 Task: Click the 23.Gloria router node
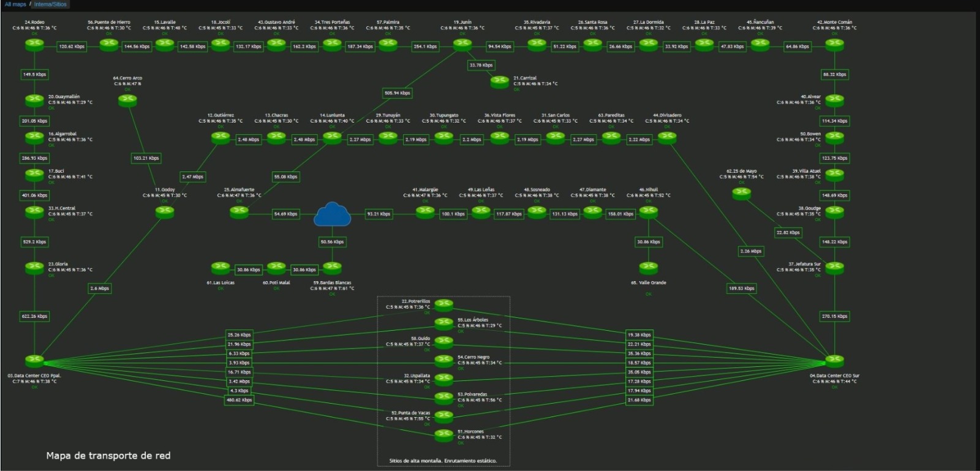click(34, 268)
